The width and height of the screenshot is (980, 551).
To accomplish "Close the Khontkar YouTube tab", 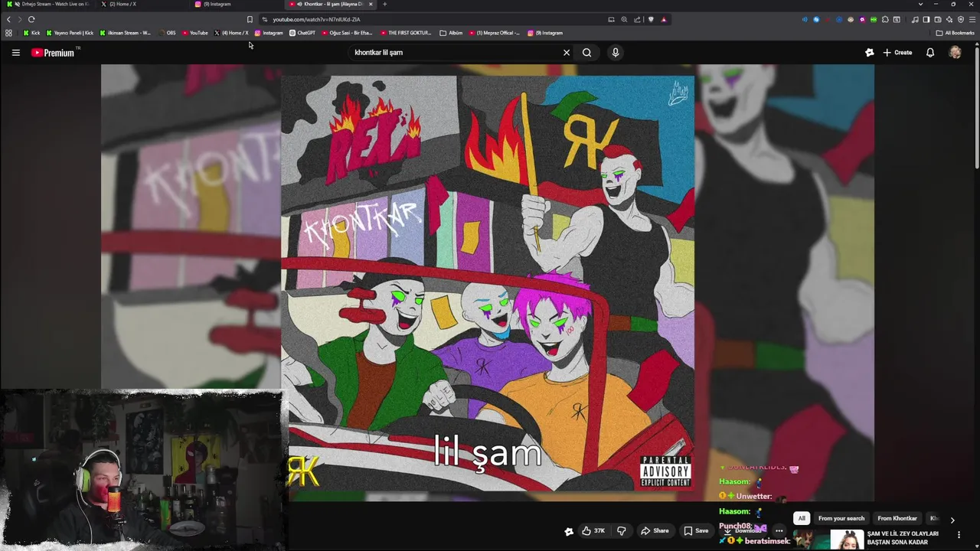I will tap(371, 4).
